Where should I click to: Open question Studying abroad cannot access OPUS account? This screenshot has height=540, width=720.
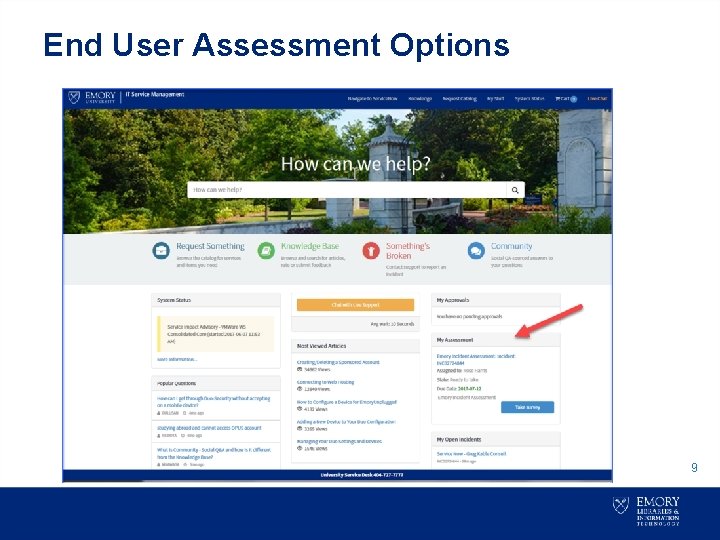coord(209,428)
